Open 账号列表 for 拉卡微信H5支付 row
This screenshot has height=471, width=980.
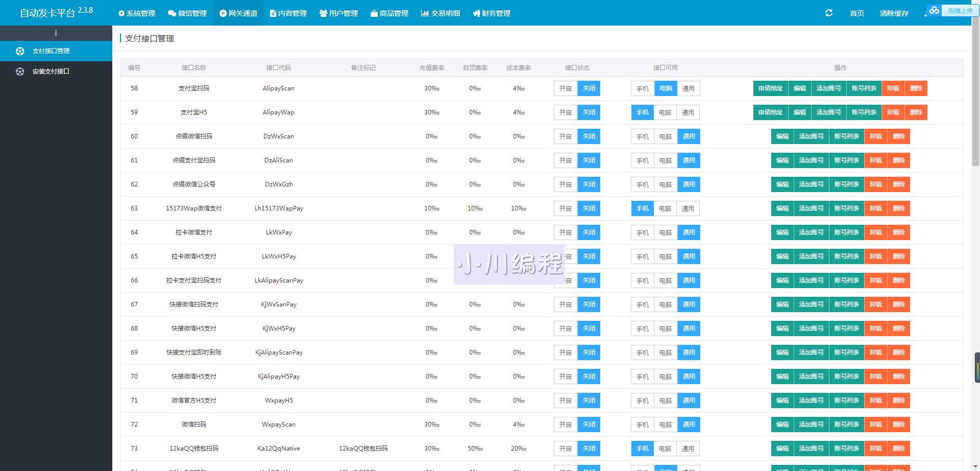pyautogui.click(x=847, y=256)
